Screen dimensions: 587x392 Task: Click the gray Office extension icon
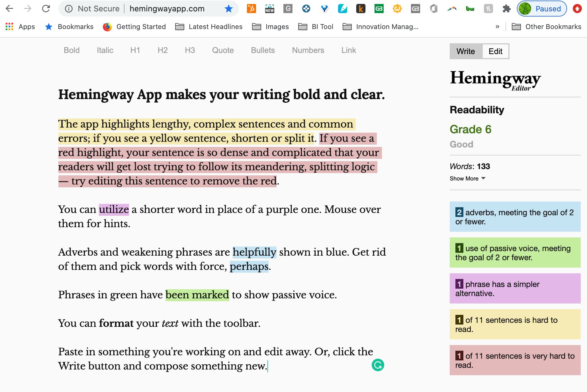coord(434,9)
